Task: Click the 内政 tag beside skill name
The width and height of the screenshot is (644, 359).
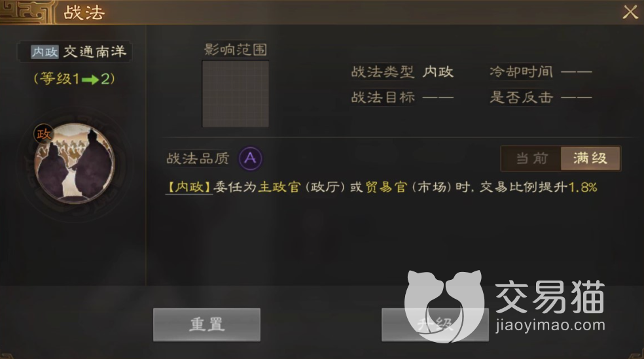Action: pos(45,52)
